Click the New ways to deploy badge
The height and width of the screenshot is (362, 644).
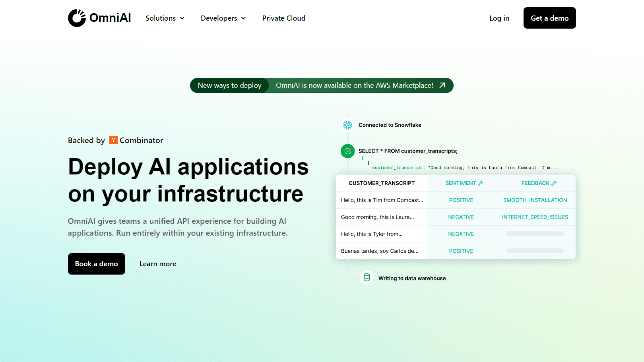[x=230, y=85]
